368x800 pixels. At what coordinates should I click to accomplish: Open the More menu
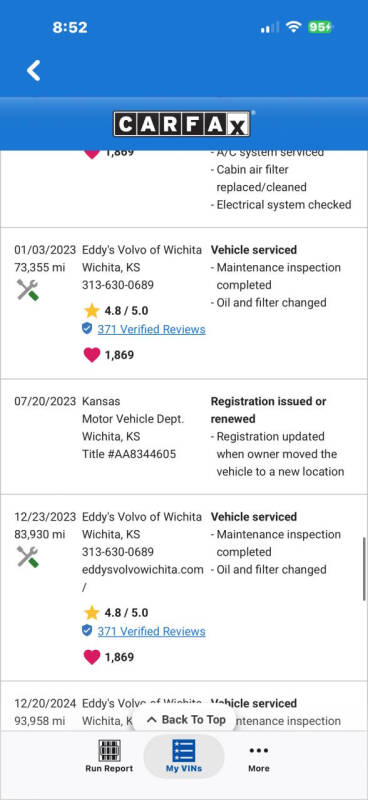click(259, 756)
